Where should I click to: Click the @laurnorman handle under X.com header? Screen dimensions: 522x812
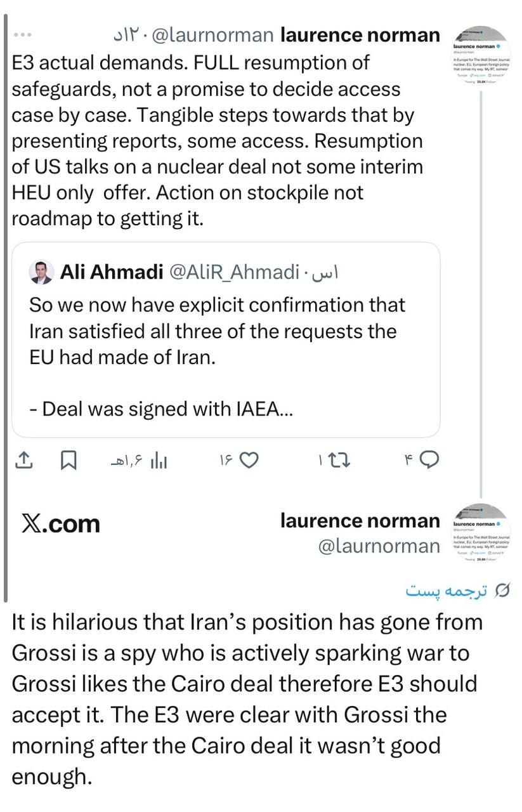tap(379, 546)
